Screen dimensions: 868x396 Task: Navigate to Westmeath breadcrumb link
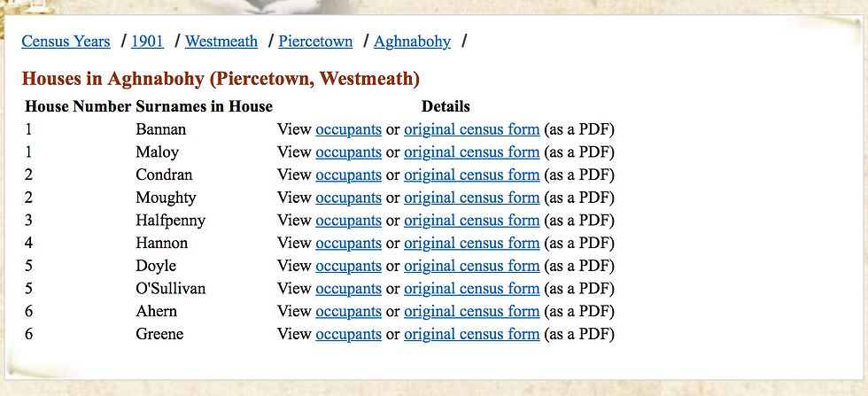(x=221, y=42)
